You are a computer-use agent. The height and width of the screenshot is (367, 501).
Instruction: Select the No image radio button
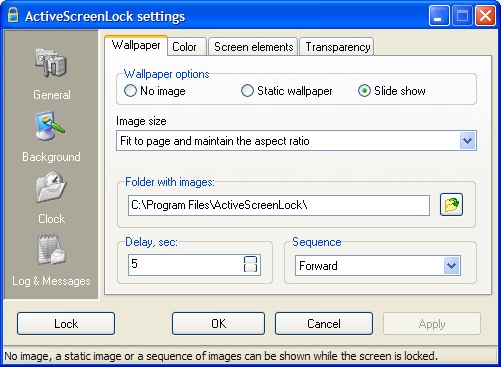point(130,91)
